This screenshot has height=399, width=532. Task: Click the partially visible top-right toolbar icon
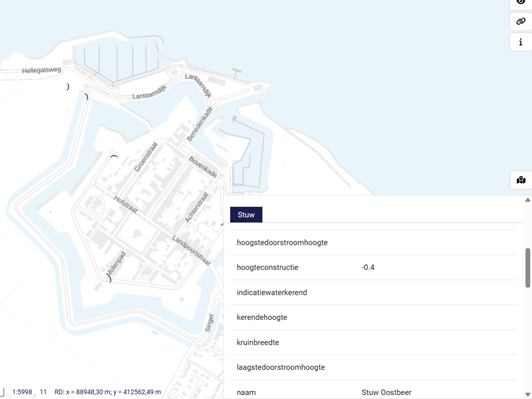(x=521, y=3)
